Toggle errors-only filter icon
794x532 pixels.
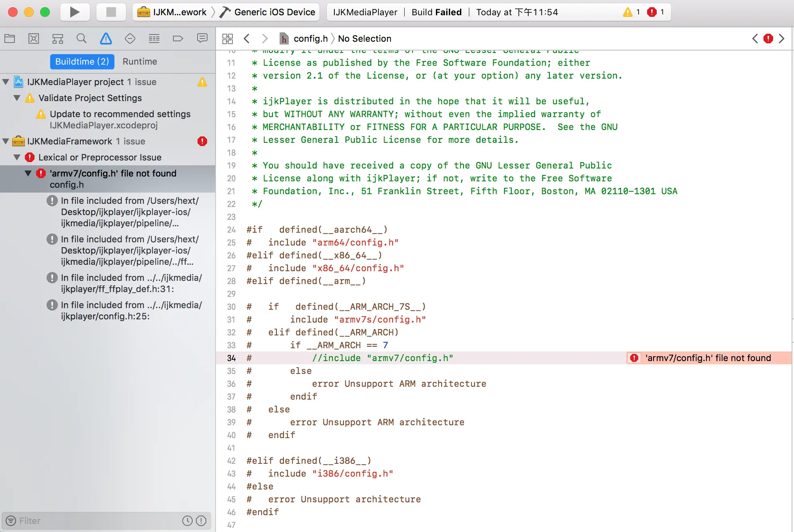coord(201,521)
